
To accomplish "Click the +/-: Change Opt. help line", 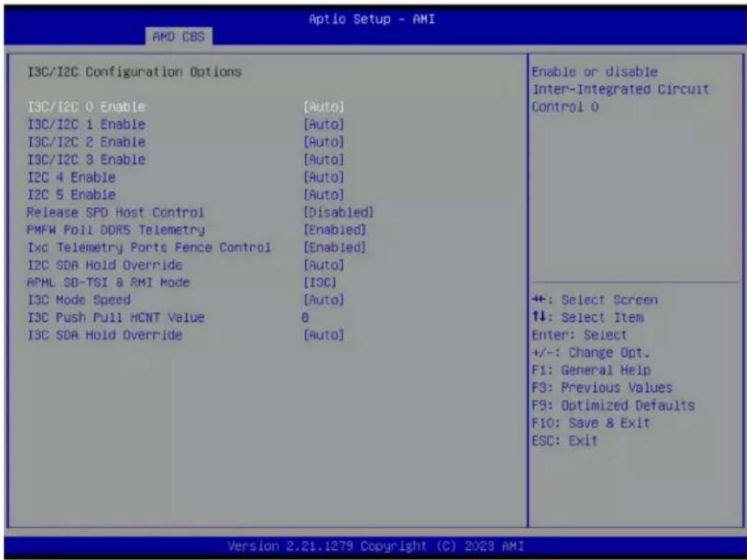I will (591, 353).
